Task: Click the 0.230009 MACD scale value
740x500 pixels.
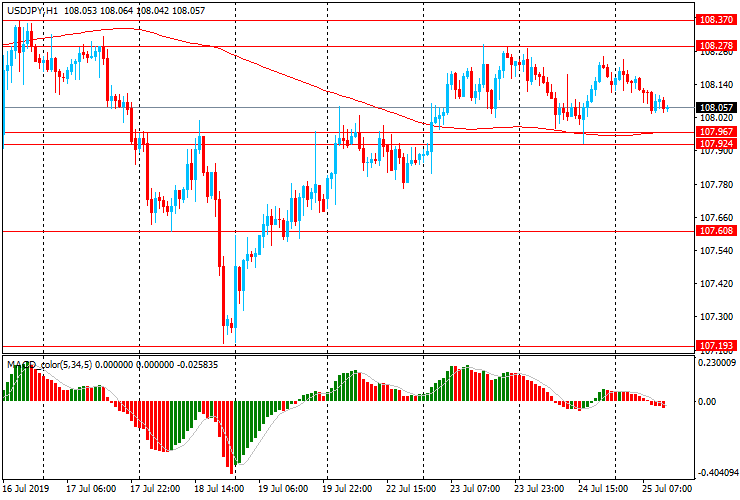Action: click(717, 363)
